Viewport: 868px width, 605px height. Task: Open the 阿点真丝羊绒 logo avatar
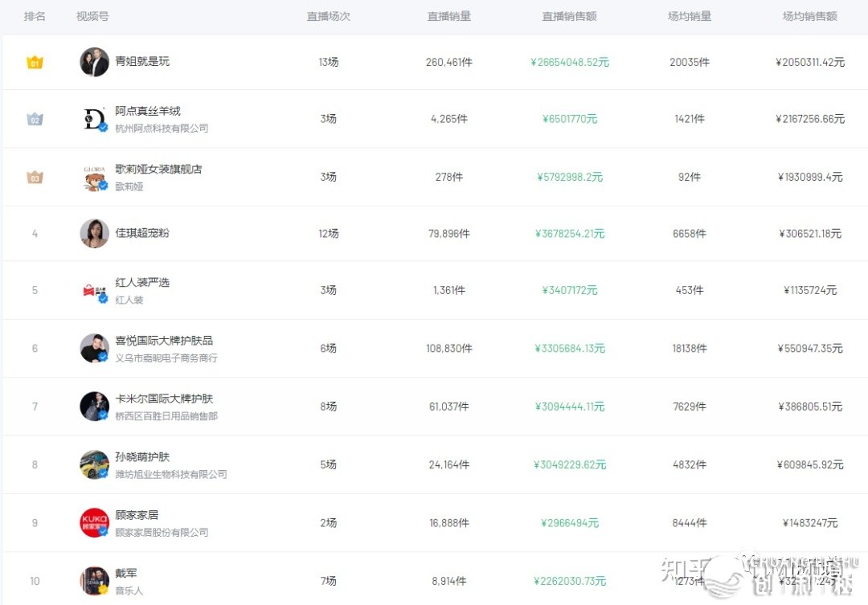pyautogui.click(x=94, y=119)
